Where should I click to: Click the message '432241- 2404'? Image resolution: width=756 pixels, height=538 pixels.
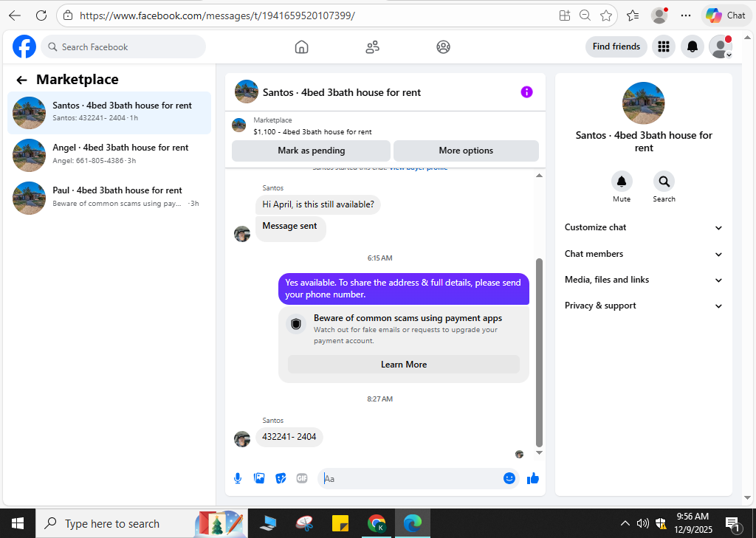point(289,437)
